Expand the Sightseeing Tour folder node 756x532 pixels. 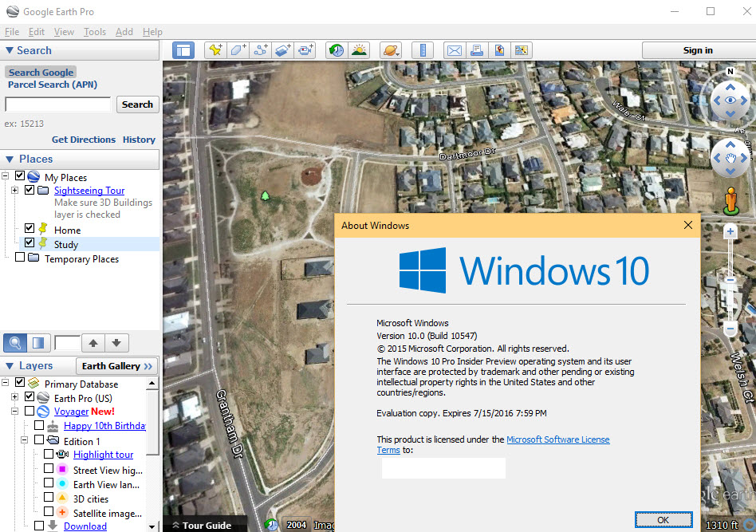[15, 190]
